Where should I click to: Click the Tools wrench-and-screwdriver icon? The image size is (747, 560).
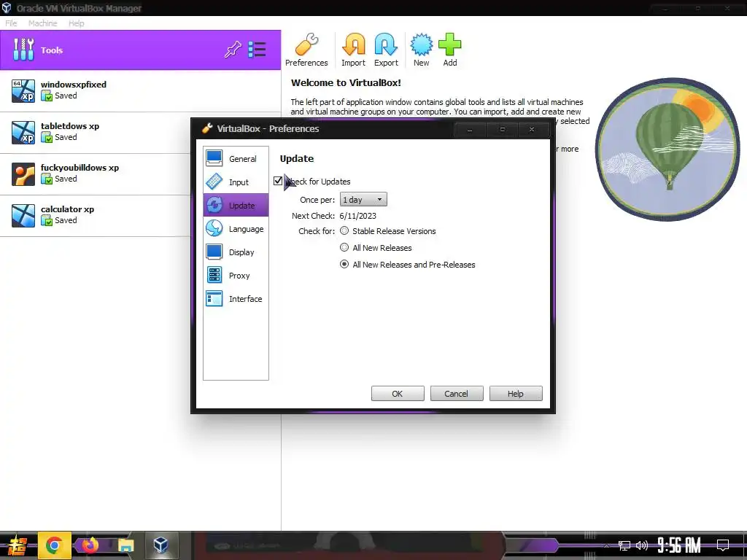click(23, 50)
